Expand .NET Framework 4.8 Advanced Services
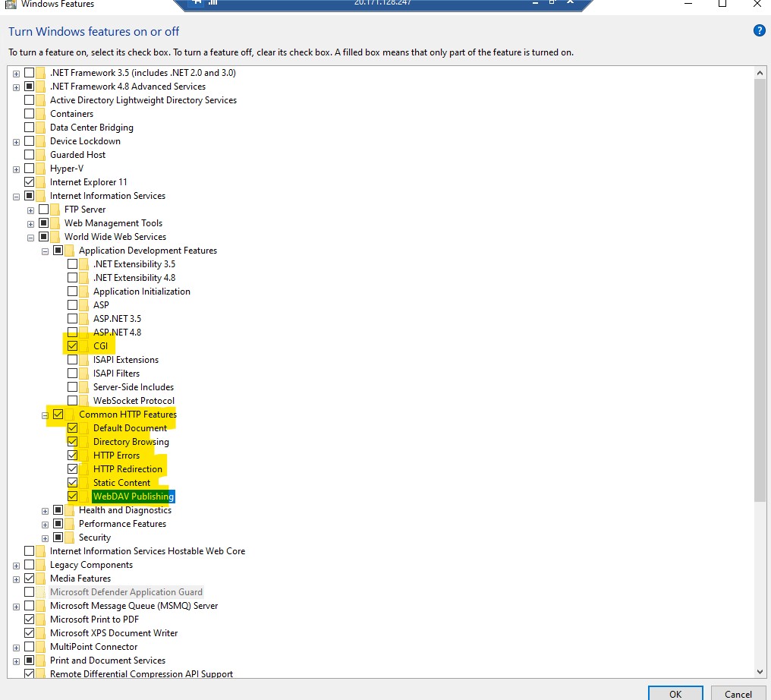The width and height of the screenshot is (771, 700). click(16, 87)
